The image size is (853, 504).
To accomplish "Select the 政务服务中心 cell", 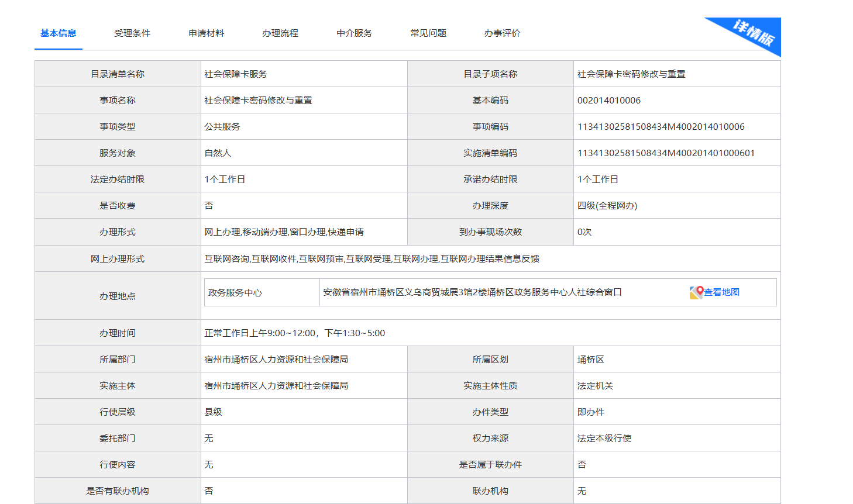I will (235, 293).
